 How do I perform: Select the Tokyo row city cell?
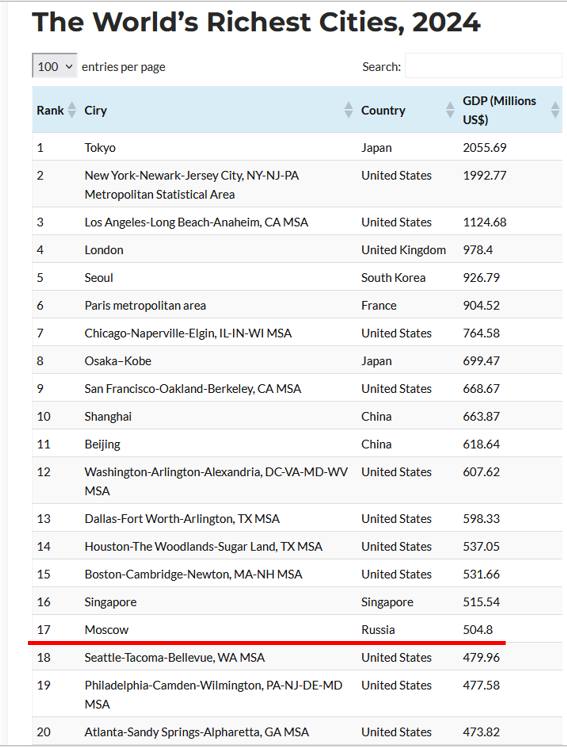click(x=100, y=148)
